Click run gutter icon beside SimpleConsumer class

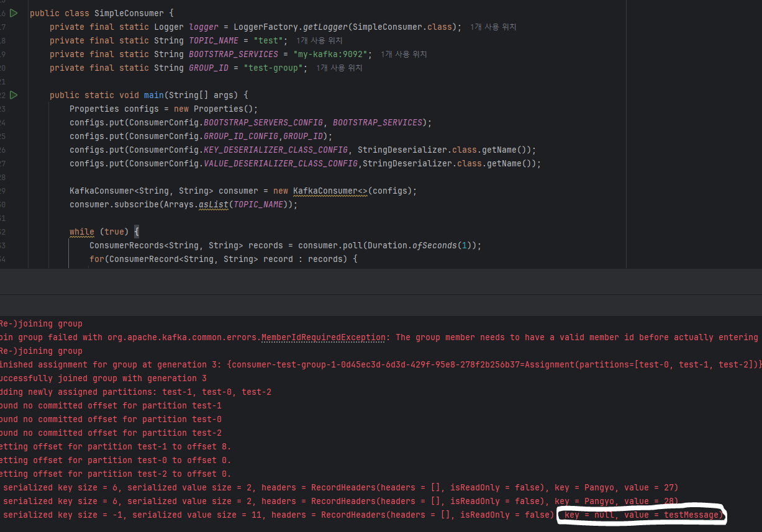click(x=14, y=13)
